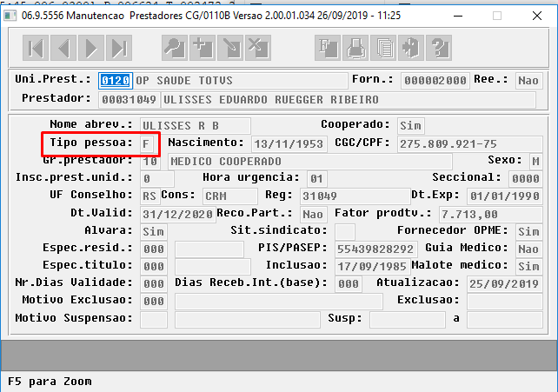Jump to last record toolbar icon
The width and height of the screenshot is (558, 392).
pyautogui.click(x=119, y=48)
